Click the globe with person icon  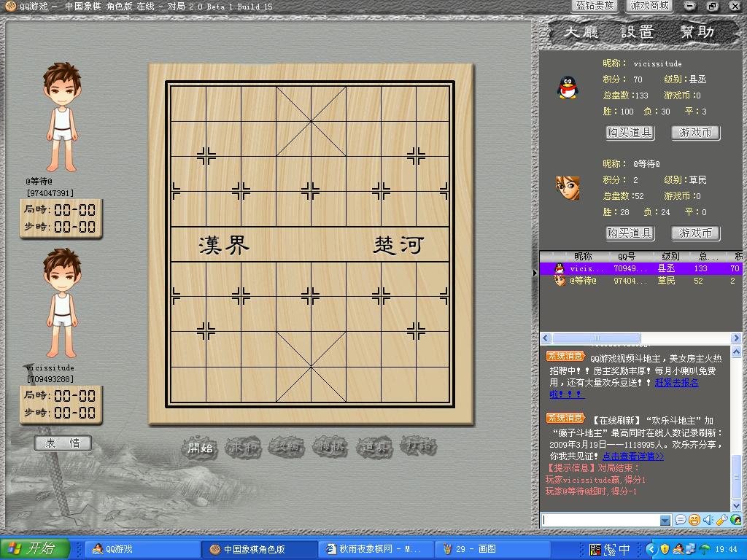pos(735,520)
